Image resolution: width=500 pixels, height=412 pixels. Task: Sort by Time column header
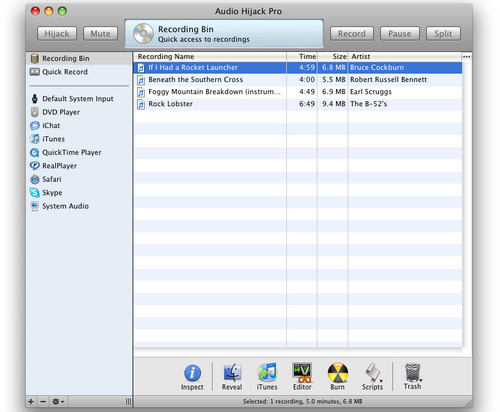click(302, 56)
